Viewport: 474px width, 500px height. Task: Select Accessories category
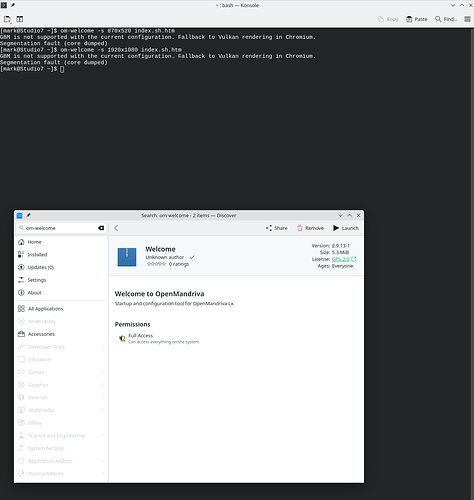coord(62,334)
